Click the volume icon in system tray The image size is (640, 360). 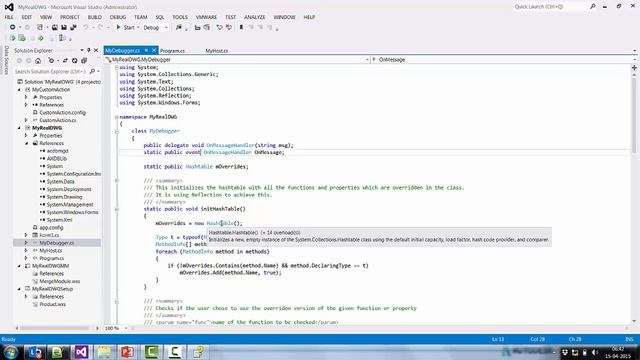click(595, 352)
